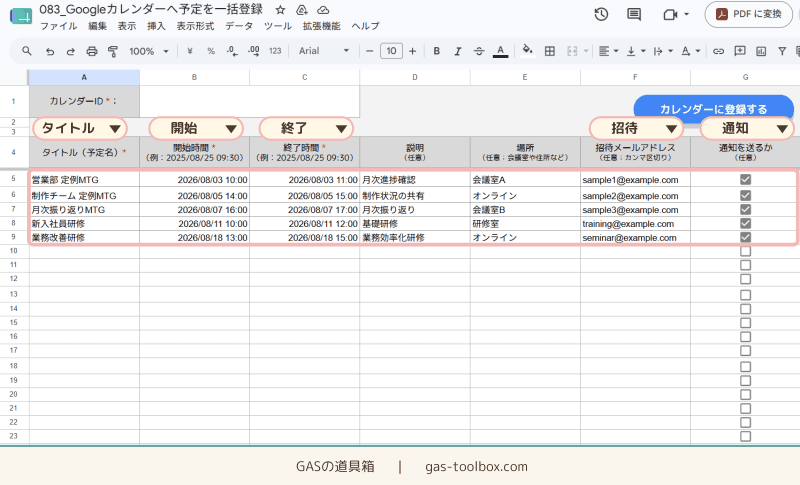Open the fill color picker
800x485 pixels.
528,51
